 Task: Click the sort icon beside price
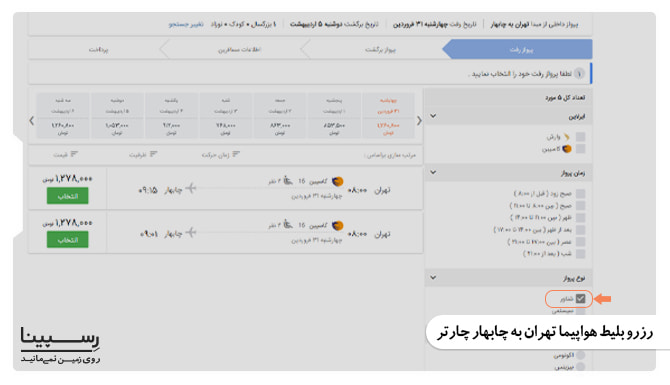coord(74,154)
